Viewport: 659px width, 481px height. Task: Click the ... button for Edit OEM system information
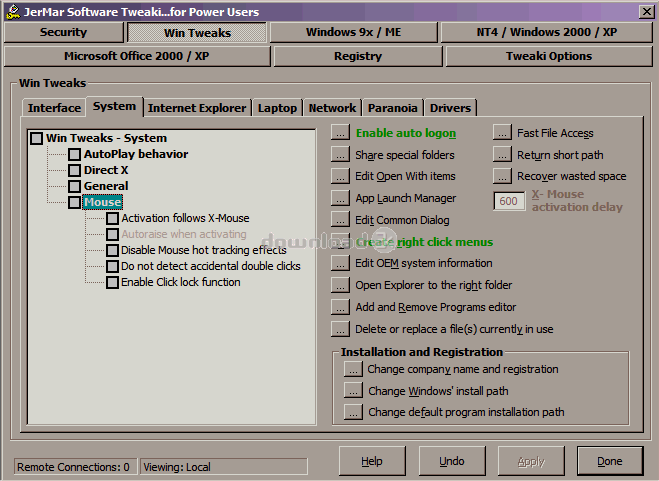340,264
